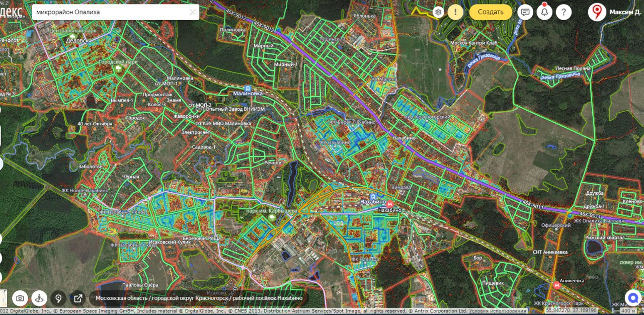The image size is (644, 315).
Task: Open the Максим Д. user profile
Action: [624, 12]
